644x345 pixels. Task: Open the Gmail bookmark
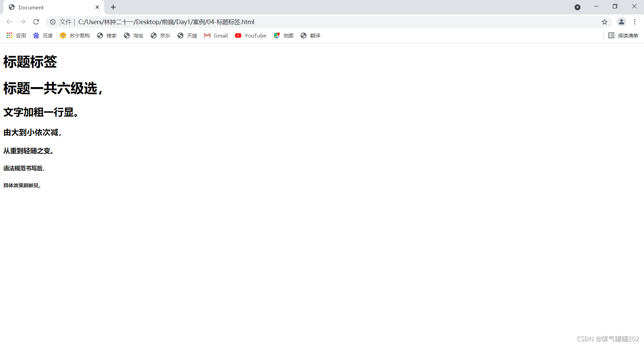[216, 36]
